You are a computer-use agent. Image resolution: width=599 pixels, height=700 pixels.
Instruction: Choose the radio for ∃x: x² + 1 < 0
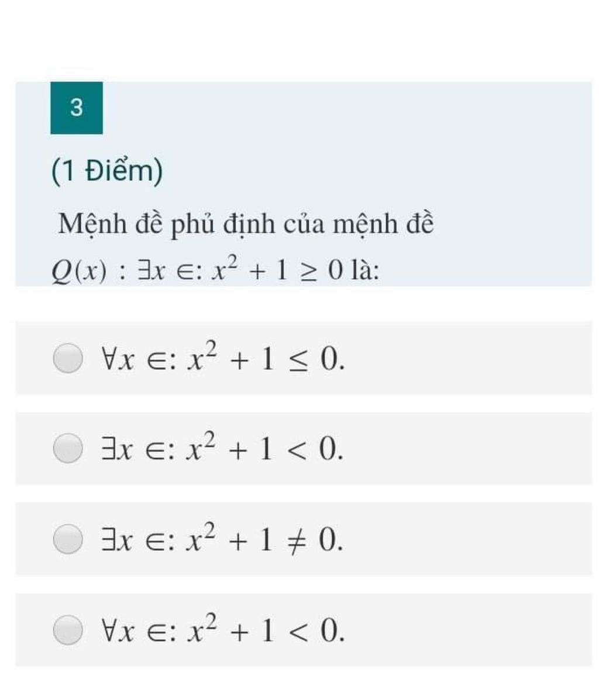click(68, 449)
